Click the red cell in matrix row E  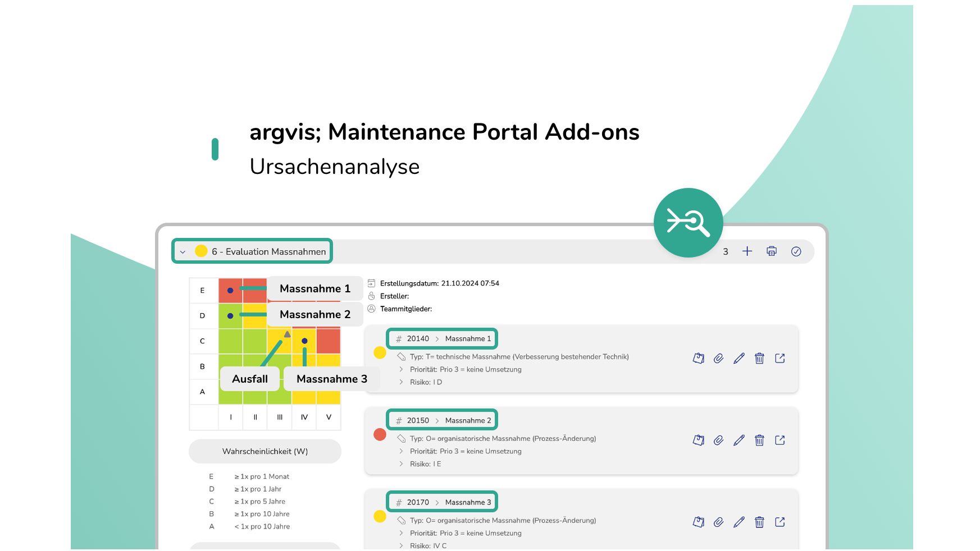pyautogui.click(x=230, y=290)
